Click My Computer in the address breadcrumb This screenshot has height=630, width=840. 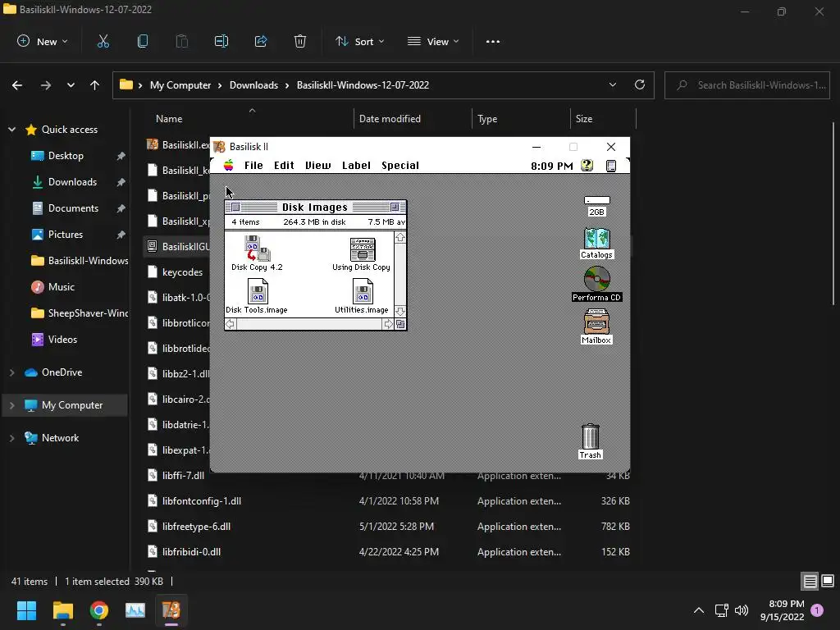click(180, 85)
